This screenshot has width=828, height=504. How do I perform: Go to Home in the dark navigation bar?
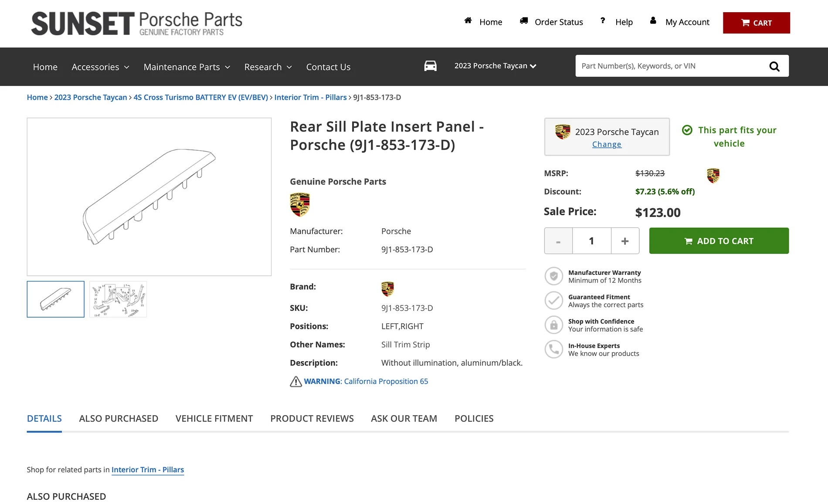(45, 67)
